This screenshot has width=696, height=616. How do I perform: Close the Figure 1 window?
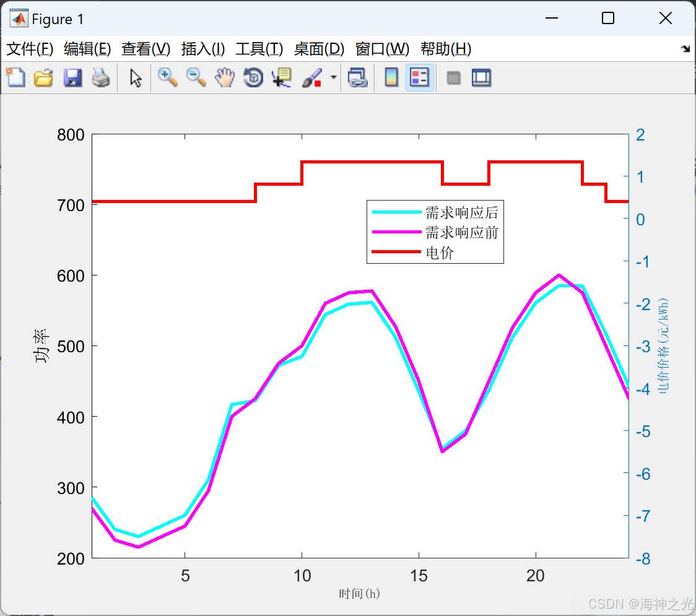coord(666,18)
